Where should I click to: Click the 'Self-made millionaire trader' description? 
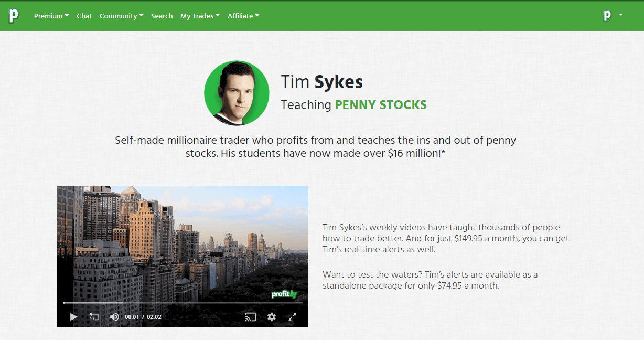pos(315,147)
